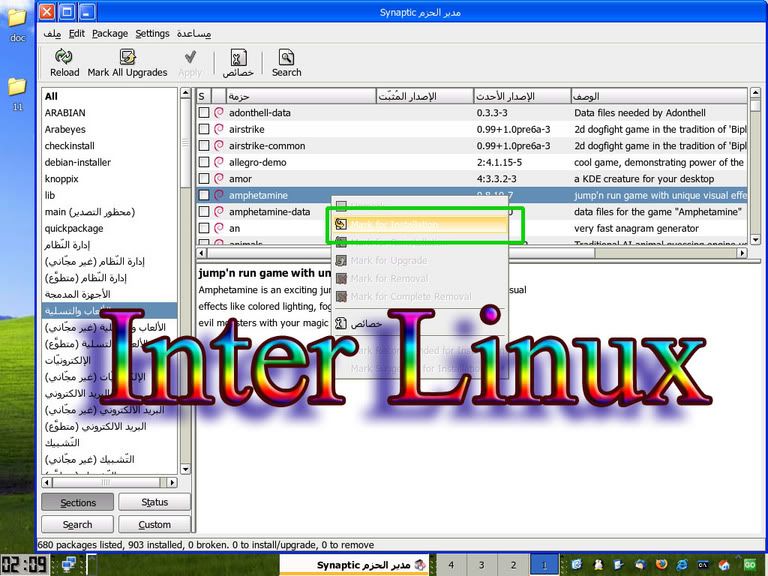Click the Debian swirl icon beside amphetamine-data
Image resolution: width=768 pixels, height=576 pixels.
[x=219, y=212]
